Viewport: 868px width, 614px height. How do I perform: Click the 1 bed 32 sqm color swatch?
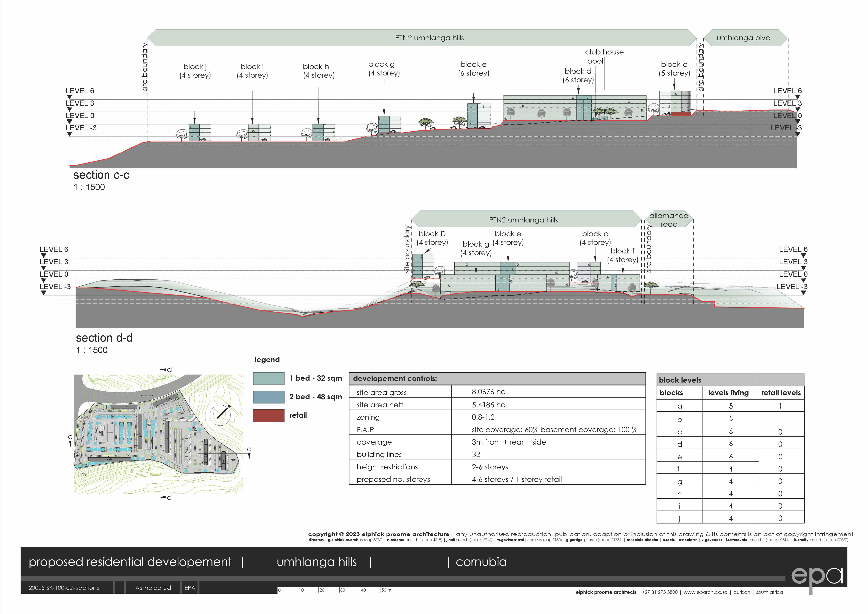pos(269,378)
